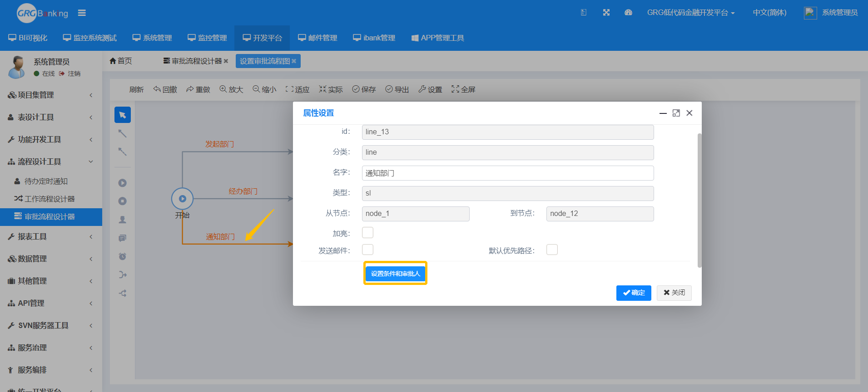
Task: Open the BI可视化 top menu
Action: coord(28,38)
